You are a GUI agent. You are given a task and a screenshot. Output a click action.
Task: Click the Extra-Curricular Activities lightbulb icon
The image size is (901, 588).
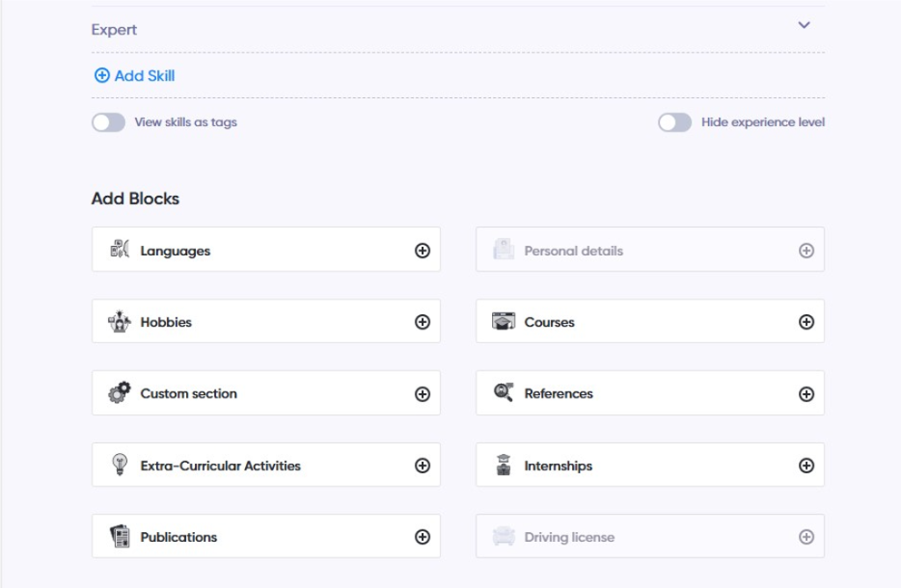tap(120, 466)
